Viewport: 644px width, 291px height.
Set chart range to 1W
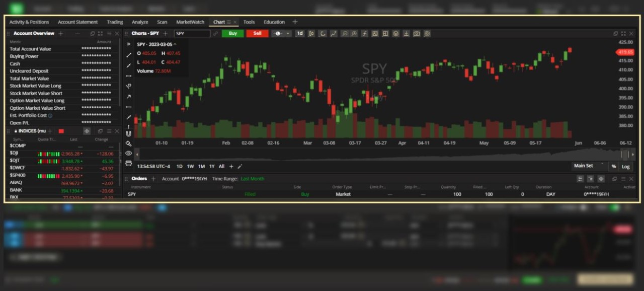(190, 166)
